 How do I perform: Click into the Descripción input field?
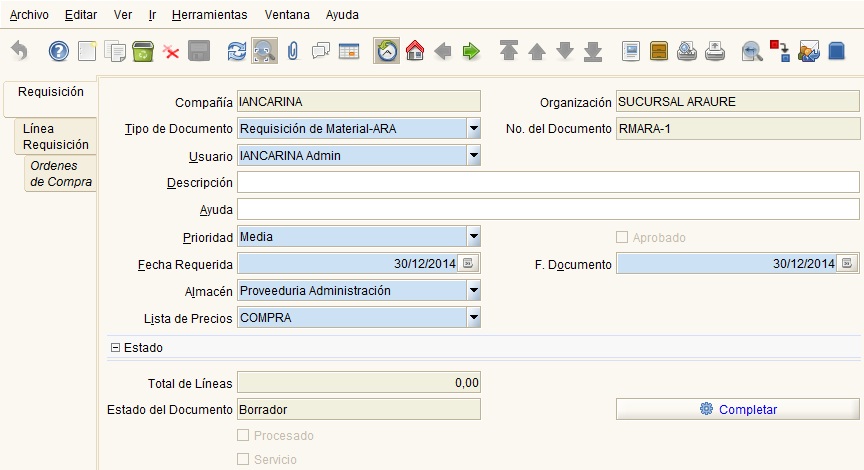pyautogui.click(x=548, y=182)
